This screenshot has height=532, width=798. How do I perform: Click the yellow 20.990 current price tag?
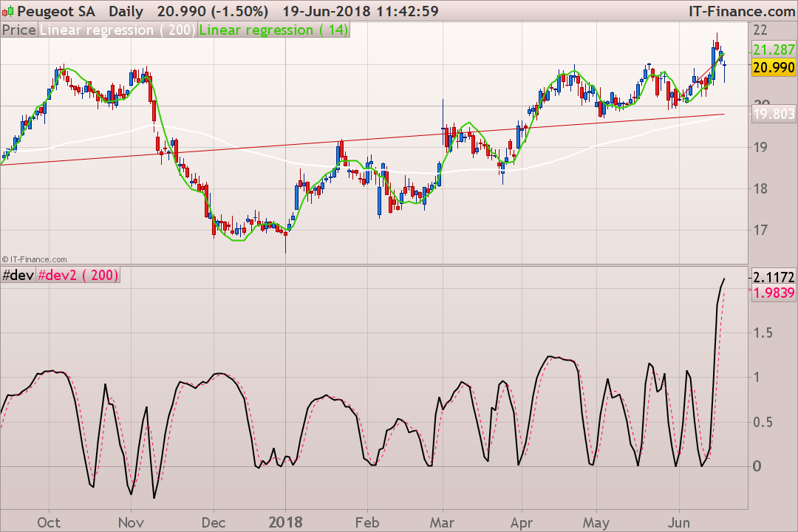click(x=773, y=67)
